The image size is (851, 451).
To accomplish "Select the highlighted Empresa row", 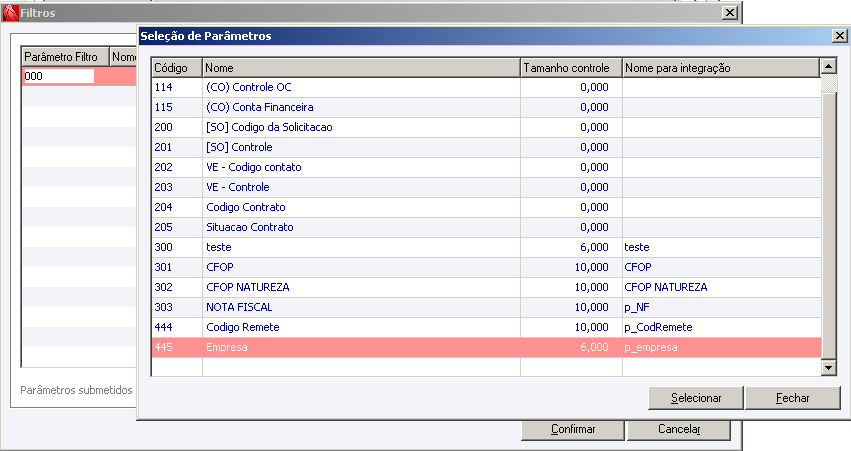I will pos(486,347).
